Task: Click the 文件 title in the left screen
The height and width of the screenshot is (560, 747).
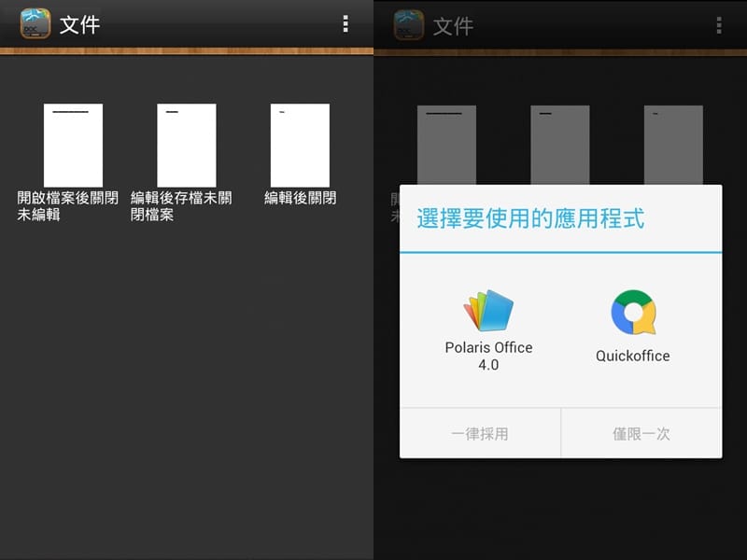Action: (79, 24)
